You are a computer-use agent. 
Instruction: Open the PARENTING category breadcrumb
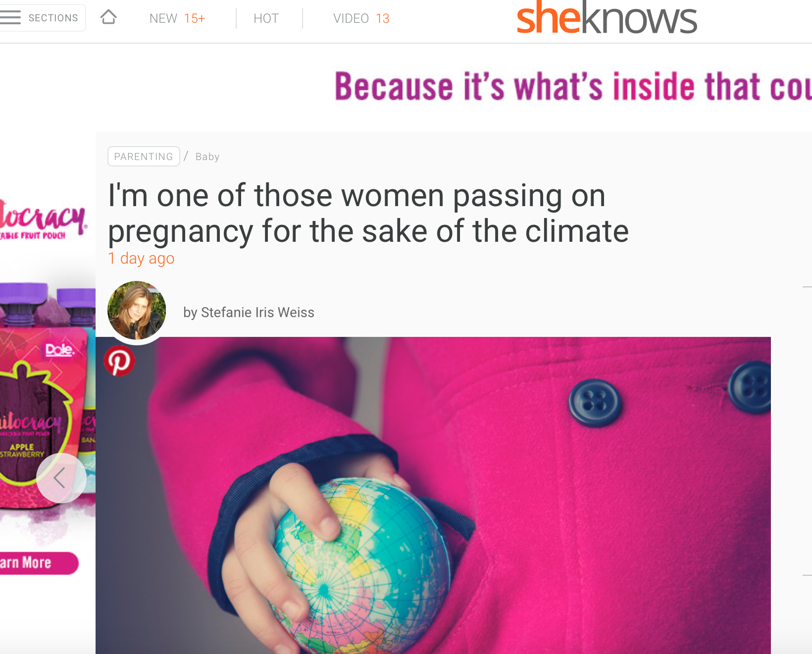pos(144,157)
